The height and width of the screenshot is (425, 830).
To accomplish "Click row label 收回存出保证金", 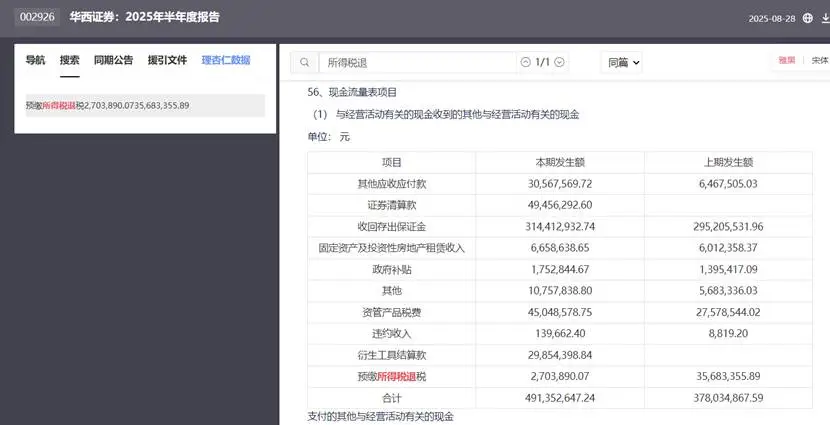I will pos(392,227).
